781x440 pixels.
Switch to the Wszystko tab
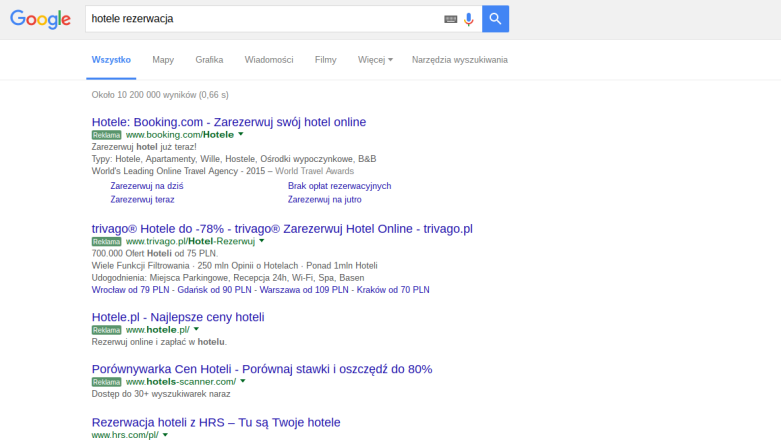(111, 60)
